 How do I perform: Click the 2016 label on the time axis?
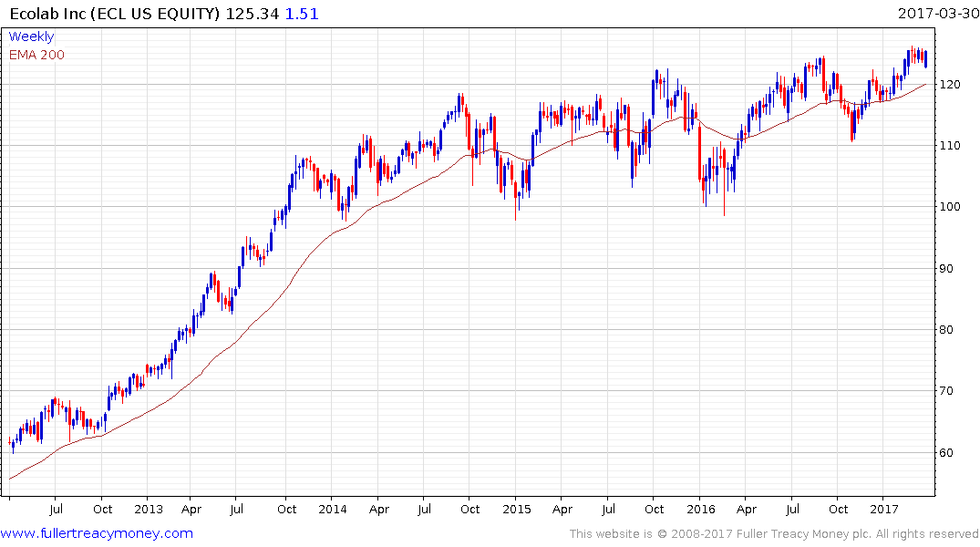pyautogui.click(x=701, y=509)
